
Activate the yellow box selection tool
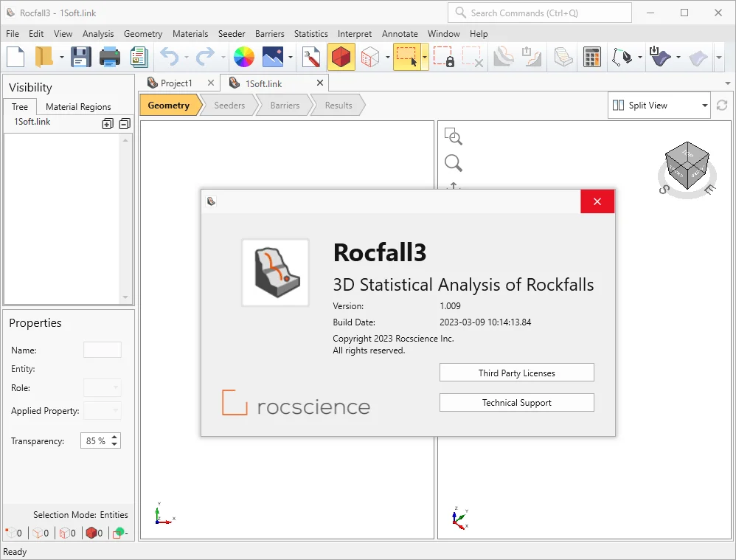[x=406, y=58]
